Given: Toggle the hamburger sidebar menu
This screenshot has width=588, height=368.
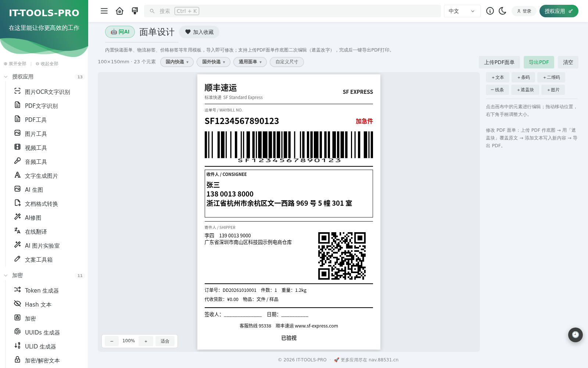Looking at the screenshot, I should pyautogui.click(x=104, y=11).
